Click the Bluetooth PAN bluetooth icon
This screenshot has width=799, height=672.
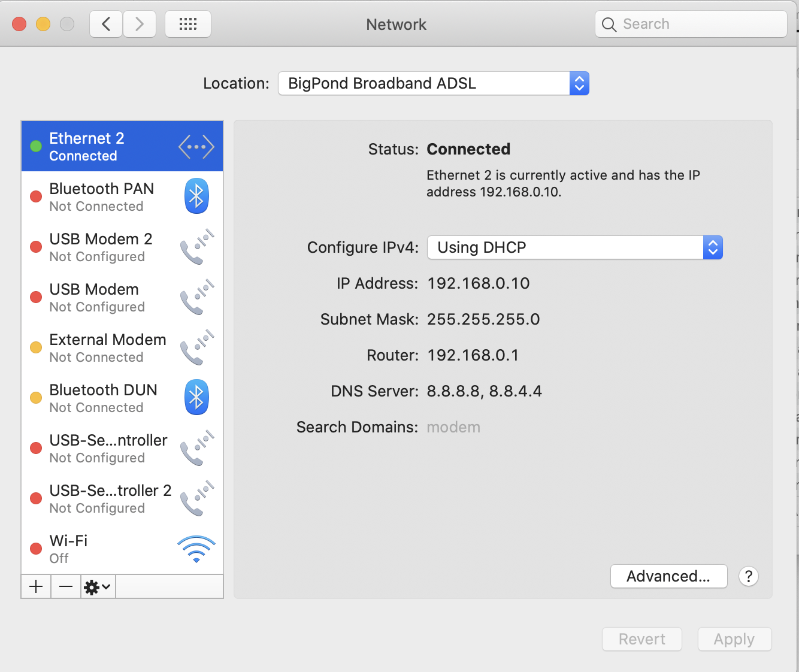[196, 196]
